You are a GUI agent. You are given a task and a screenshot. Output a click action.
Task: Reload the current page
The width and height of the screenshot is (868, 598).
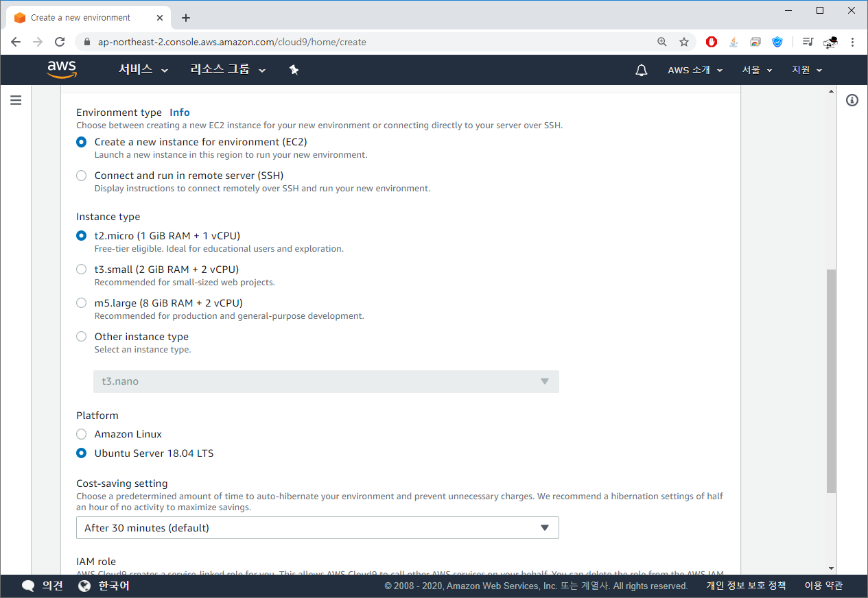click(60, 42)
